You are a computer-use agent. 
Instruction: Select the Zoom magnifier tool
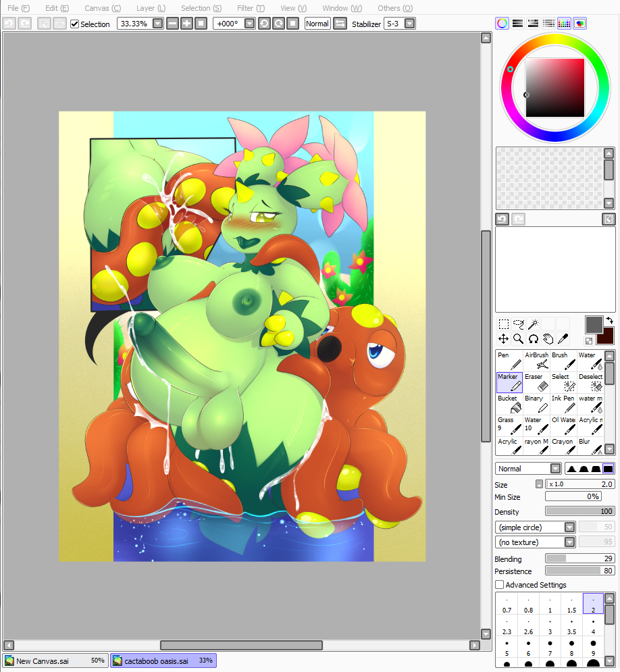(519, 339)
